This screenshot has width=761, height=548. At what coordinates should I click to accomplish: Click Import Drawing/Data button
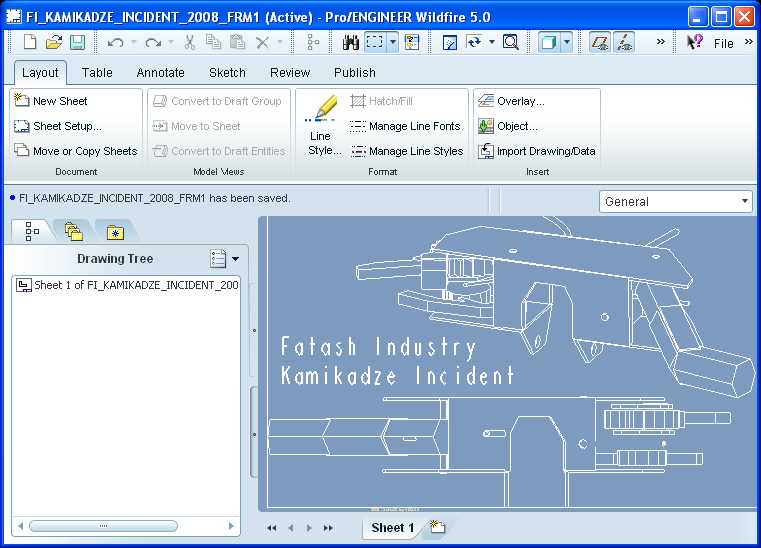(537, 151)
